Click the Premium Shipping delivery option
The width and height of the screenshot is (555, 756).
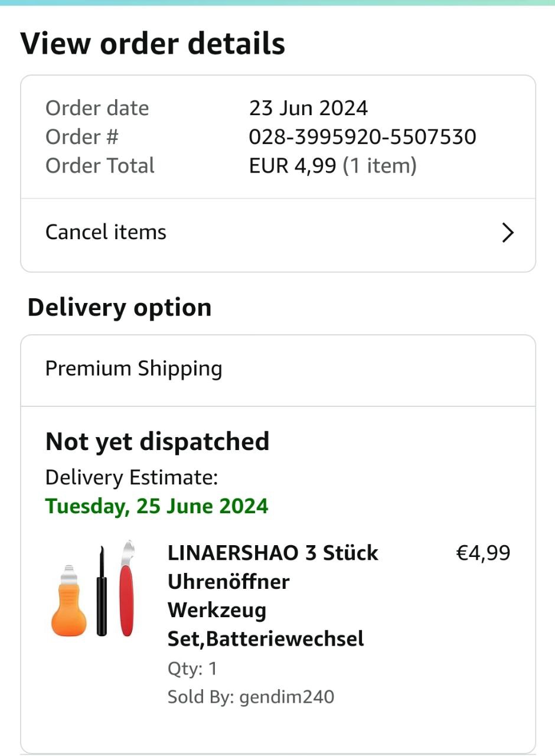point(134,369)
